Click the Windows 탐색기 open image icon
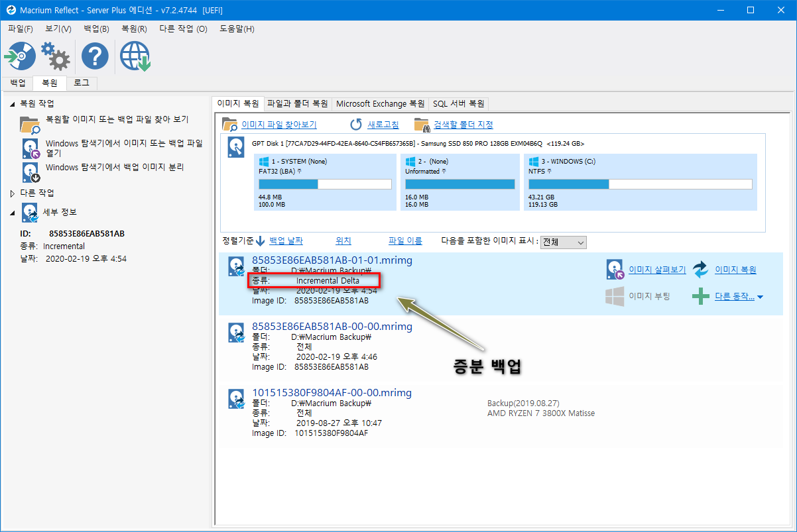Screen dimensions: 797x532 (31, 148)
